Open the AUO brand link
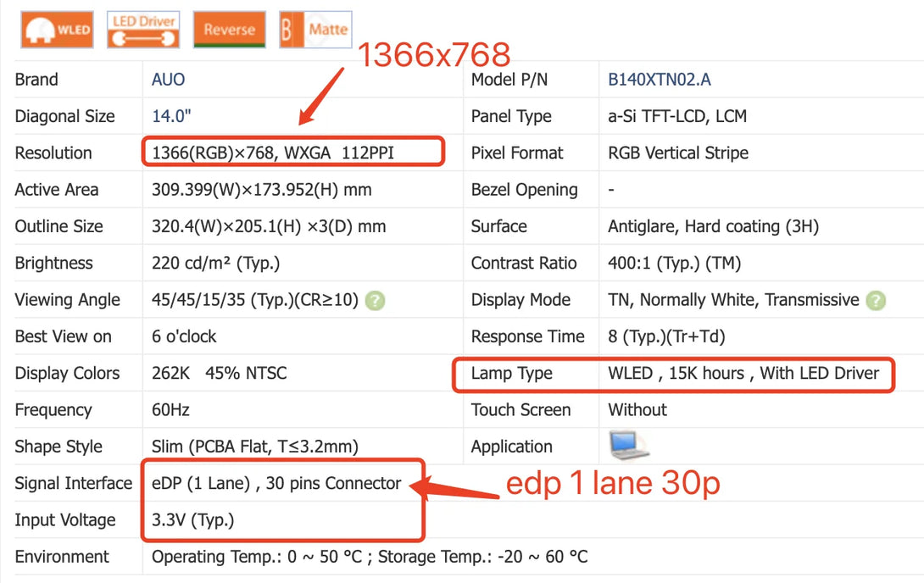 [168, 80]
